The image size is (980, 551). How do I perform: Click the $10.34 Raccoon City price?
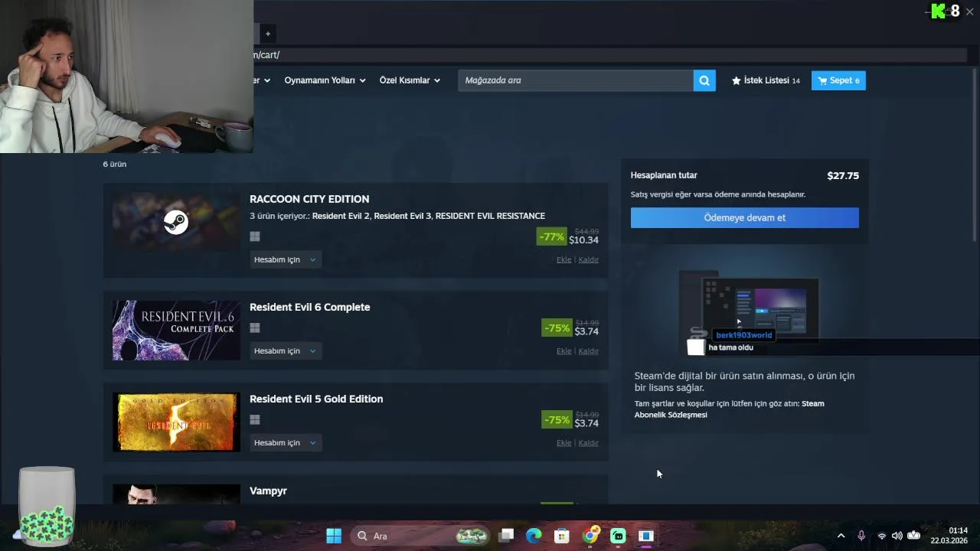click(583, 240)
